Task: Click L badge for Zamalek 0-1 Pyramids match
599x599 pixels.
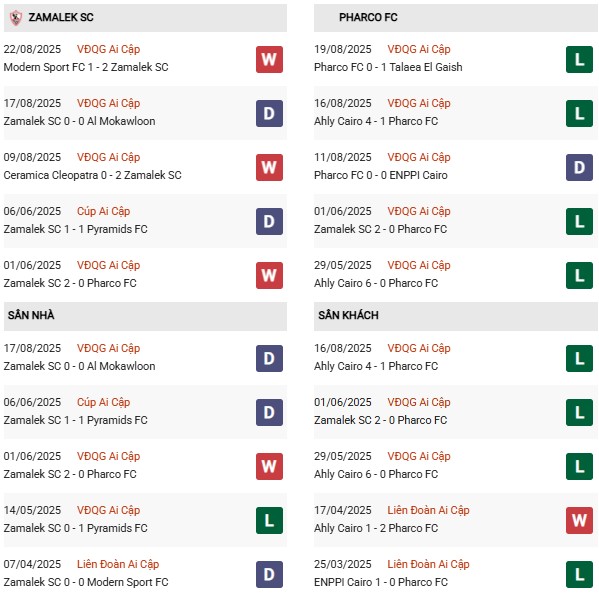Action: pyautogui.click(x=269, y=520)
